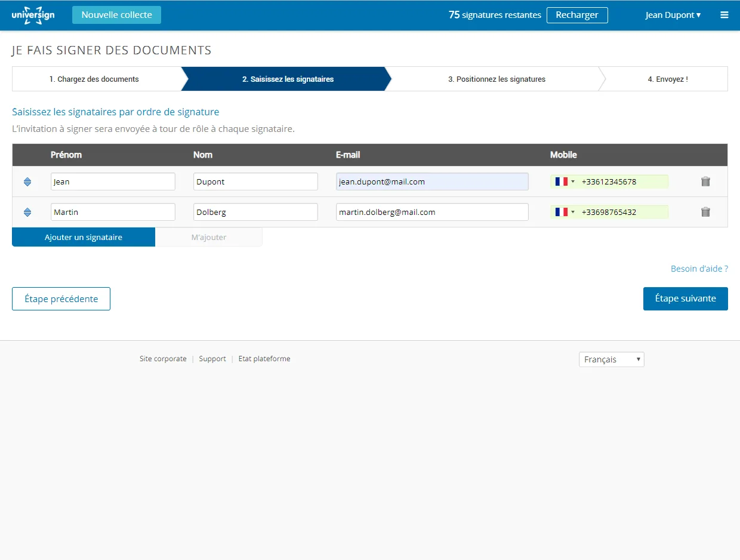Focus the Nom field containing Dupont
The width and height of the screenshot is (740, 560).
(255, 181)
